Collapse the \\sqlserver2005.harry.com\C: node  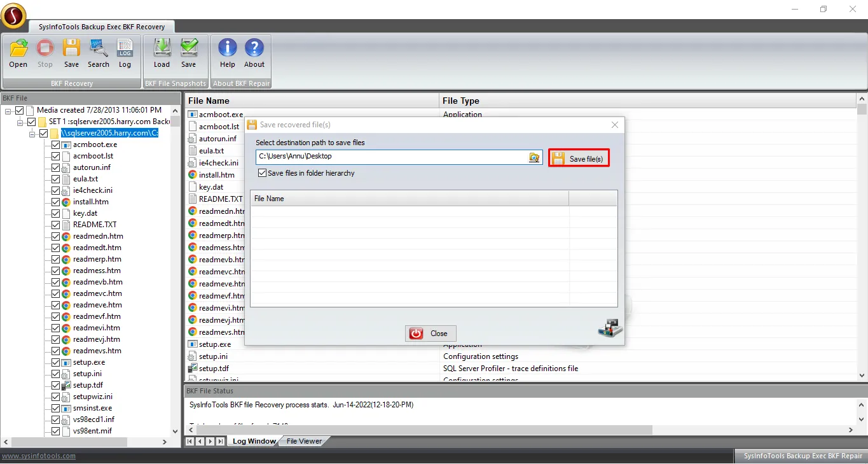coord(32,134)
